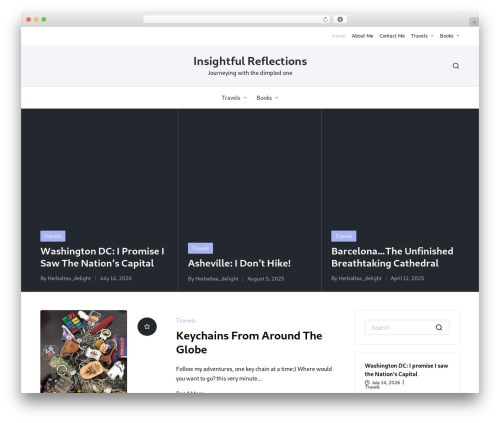Go to Home in top menu
The height and width of the screenshot is (423, 500).
(x=338, y=36)
